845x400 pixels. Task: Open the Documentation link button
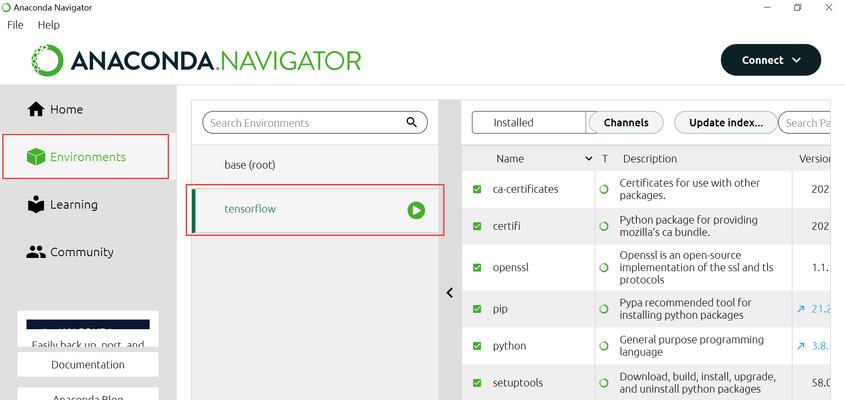(x=88, y=364)
